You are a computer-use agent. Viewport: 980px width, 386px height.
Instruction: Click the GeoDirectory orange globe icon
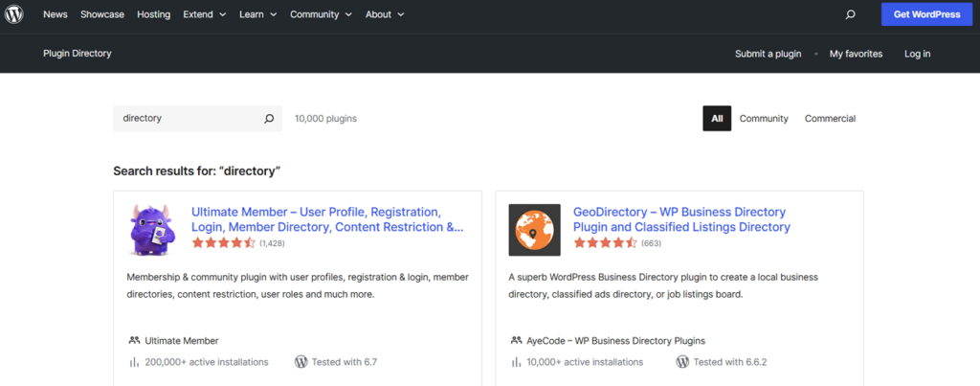(534, 230)
